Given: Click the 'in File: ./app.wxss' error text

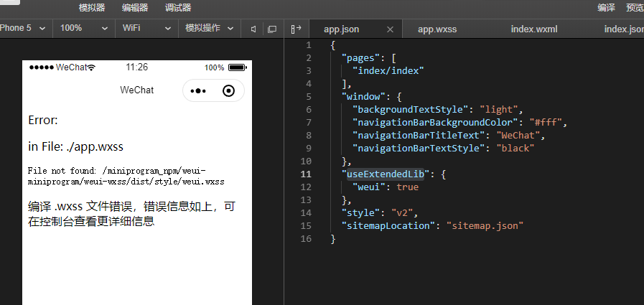Looking at the screenshot, I should tap(75, 146).
